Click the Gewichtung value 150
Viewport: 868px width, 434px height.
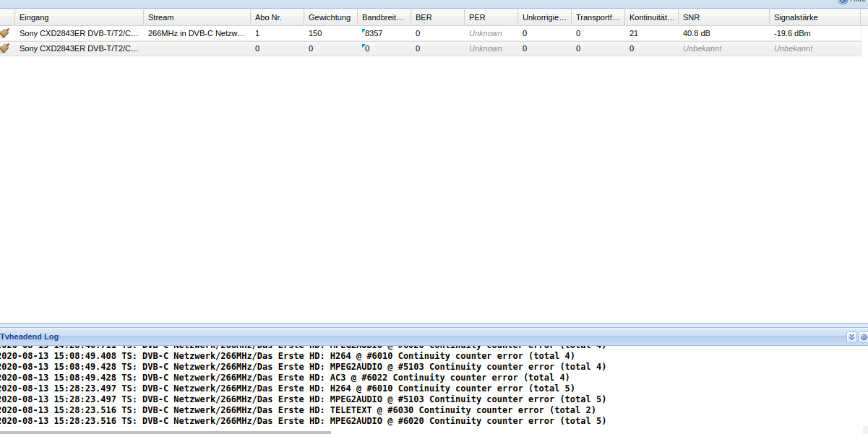[315, 33]
